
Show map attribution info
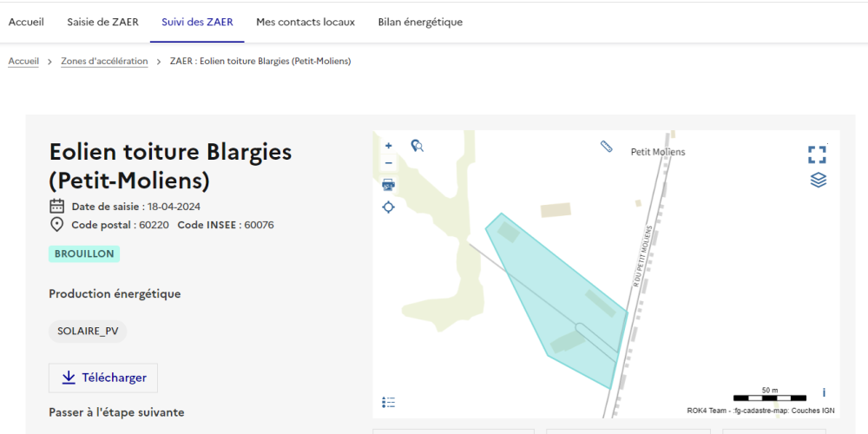[824, 392]
